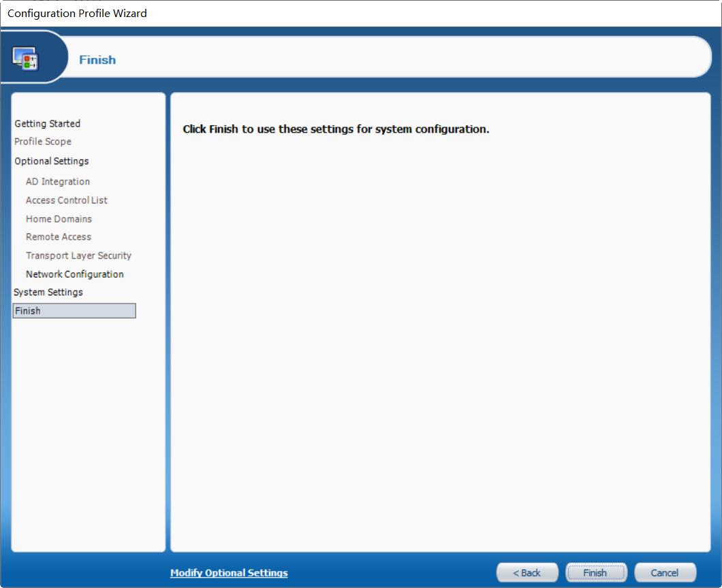Go back with the < Back button
The image size is (722, 588).
click(x=527, y=573)
